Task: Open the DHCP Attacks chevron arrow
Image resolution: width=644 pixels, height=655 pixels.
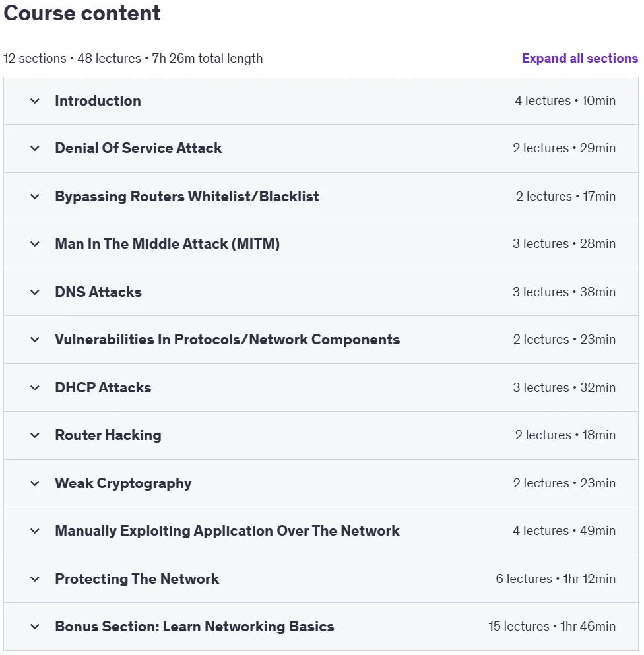Action: [x=35, y=388]
